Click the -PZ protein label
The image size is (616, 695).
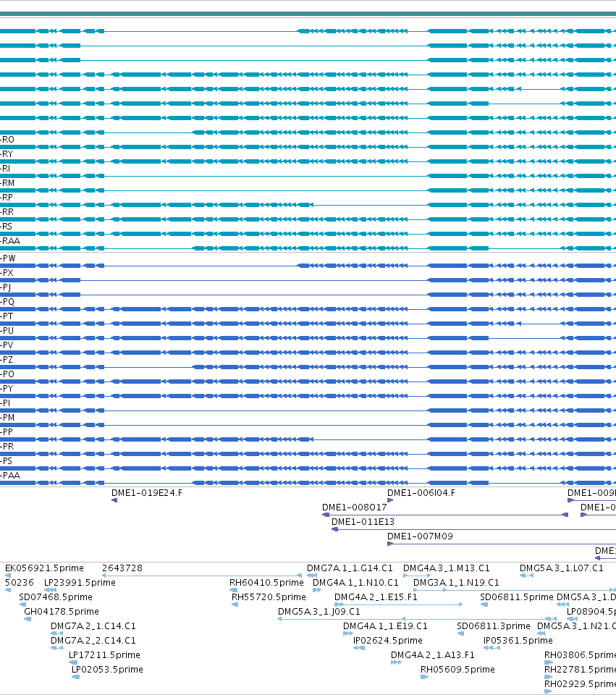click(7, 360)
